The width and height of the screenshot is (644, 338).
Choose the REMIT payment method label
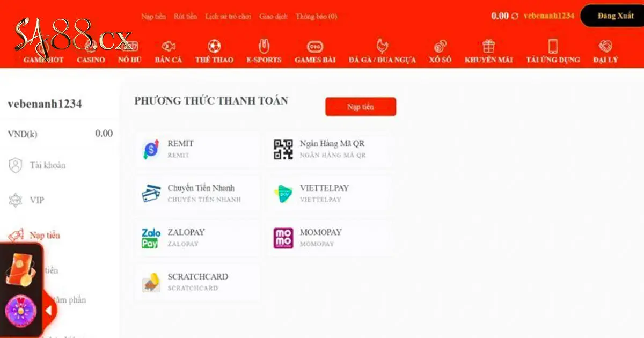tap(180, 144)
